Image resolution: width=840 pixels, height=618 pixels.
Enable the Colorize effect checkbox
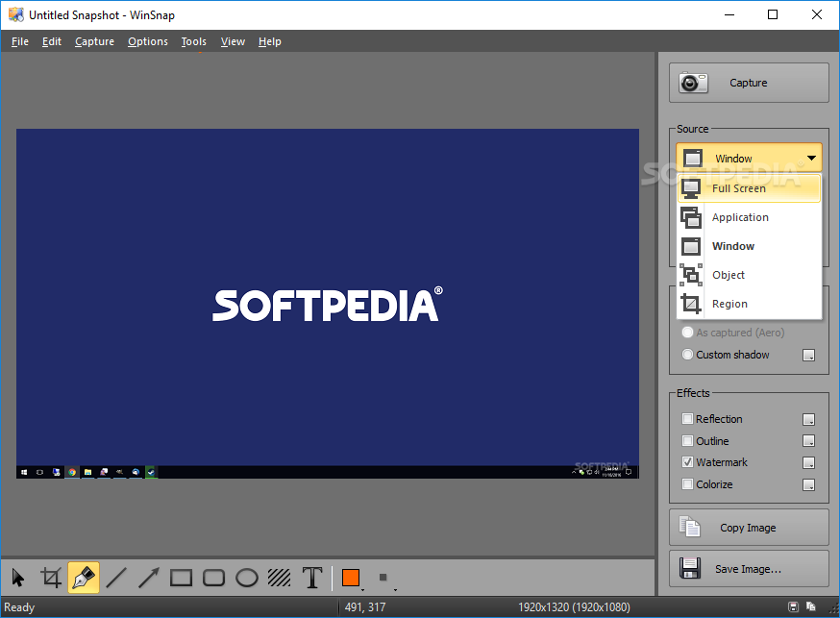(x=688, y=483)
